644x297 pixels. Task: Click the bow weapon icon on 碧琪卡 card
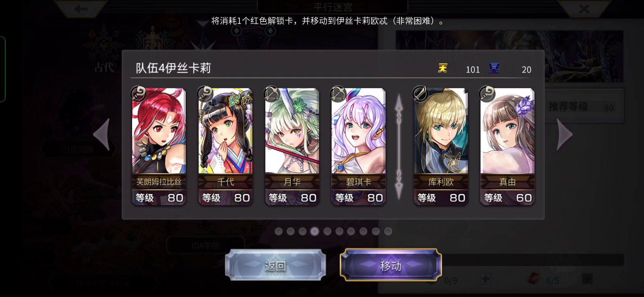click(339, 94)
